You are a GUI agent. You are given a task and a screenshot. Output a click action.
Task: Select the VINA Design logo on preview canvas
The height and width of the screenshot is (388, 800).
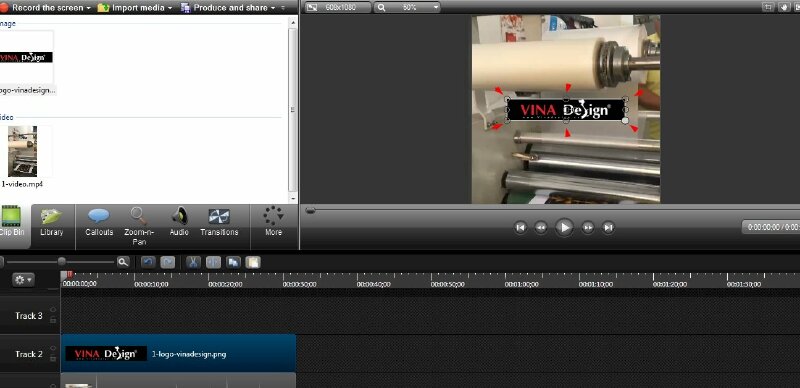click(566, 110)
